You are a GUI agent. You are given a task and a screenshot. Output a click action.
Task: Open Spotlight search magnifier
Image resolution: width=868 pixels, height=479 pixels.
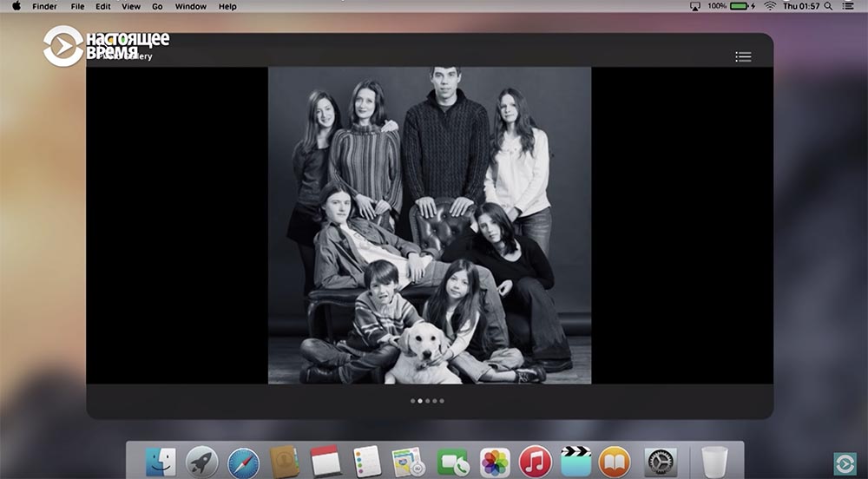(828, 6)
